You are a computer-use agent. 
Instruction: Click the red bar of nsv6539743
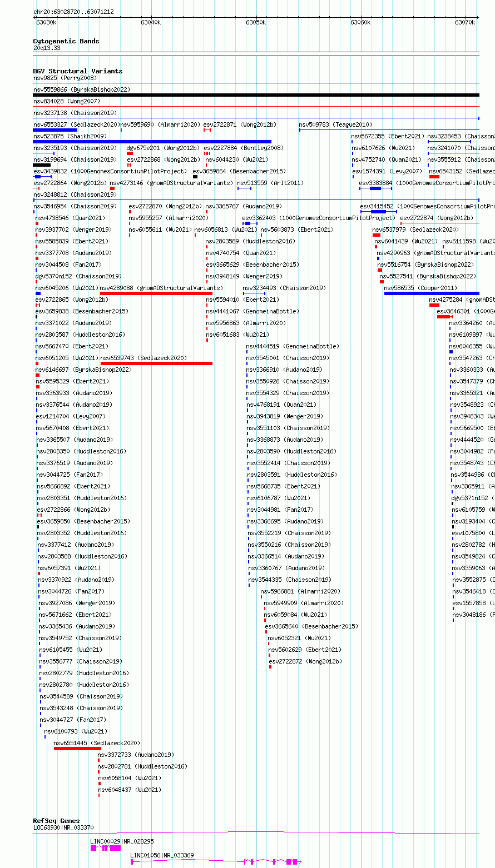point(157,363)
